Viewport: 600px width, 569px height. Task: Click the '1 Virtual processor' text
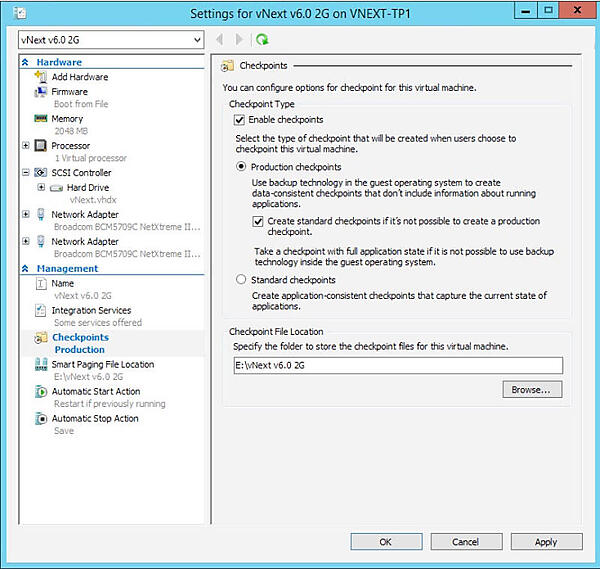click(x=90, y=158)
